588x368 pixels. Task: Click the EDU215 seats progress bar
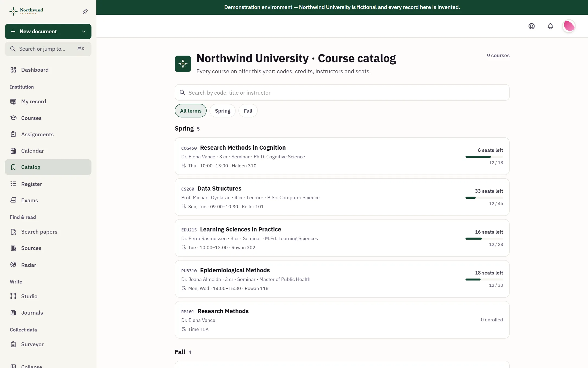click(x=484, y=239)
